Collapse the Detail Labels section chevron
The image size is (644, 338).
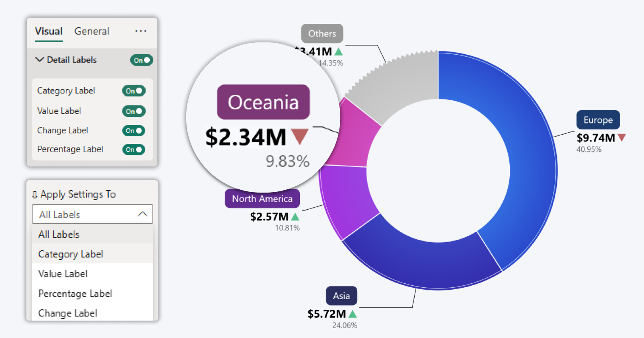[x=40, y=60]
